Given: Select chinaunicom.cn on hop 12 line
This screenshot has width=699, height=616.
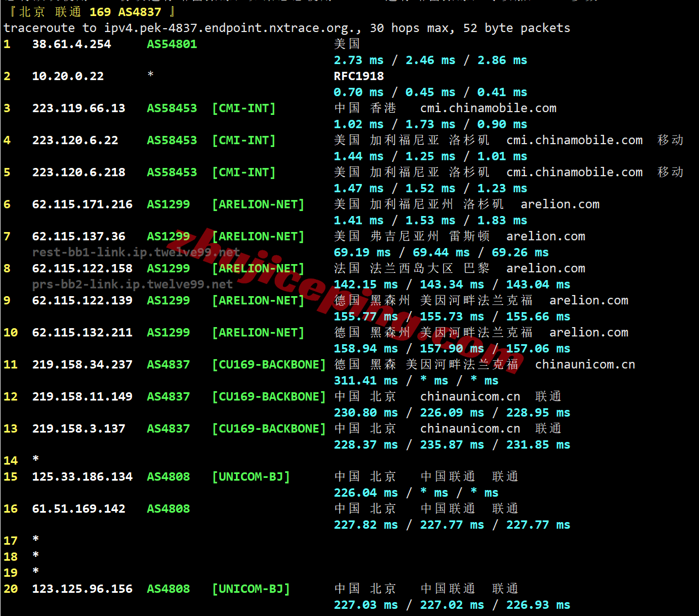Looking at the screenshot, I should 470,397.
